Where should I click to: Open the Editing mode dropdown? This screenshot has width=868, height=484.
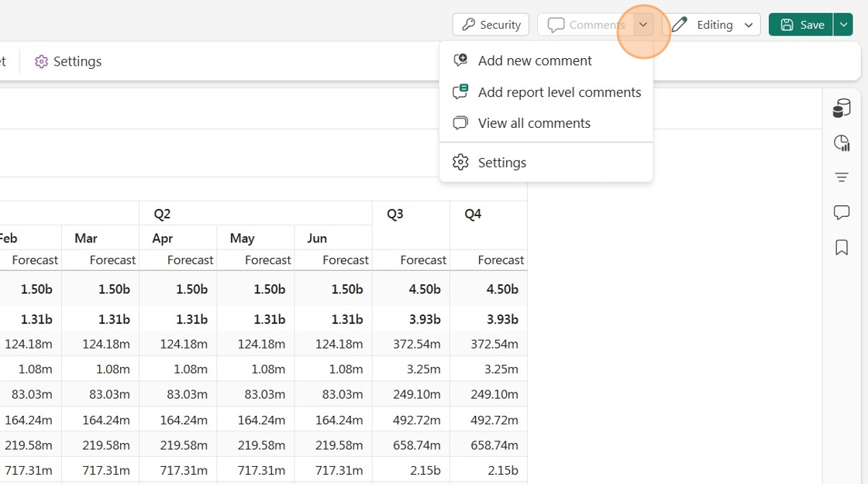711,24
